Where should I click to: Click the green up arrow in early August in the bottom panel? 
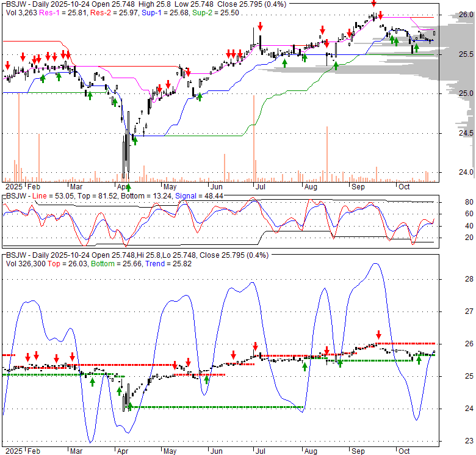point(305,366)
